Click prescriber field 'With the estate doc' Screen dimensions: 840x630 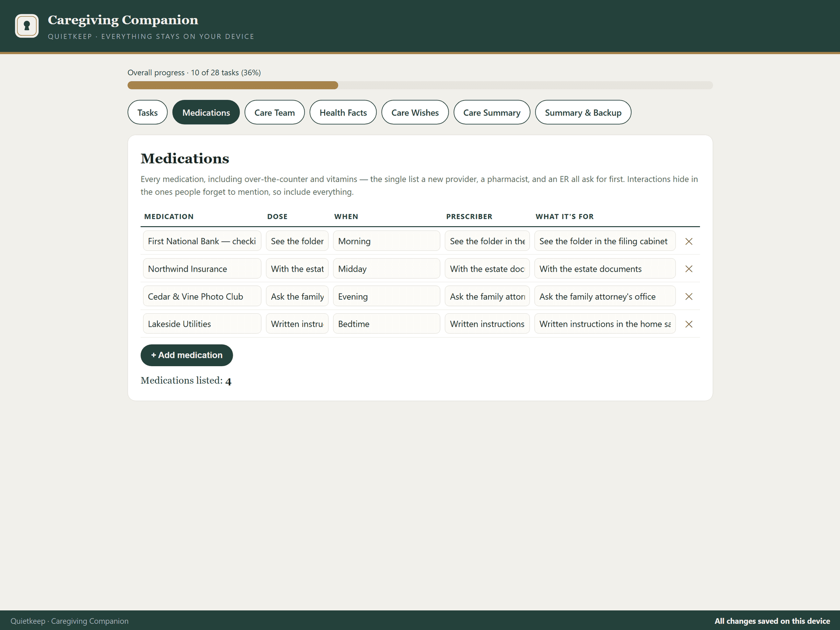click(487, 269)
